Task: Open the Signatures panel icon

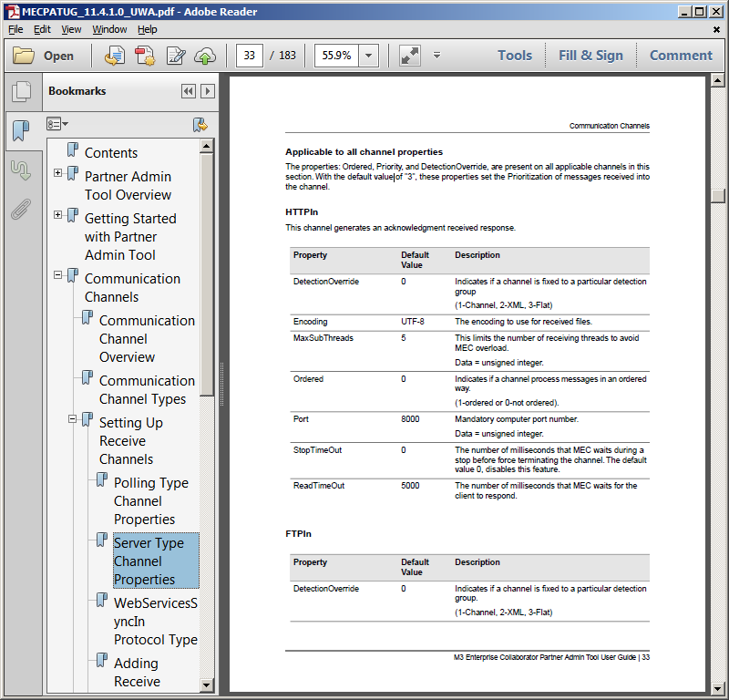Action: 20,170
